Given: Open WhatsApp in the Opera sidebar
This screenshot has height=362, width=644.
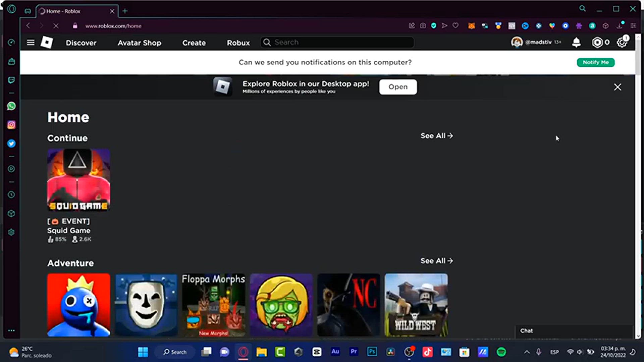Looking at the screenshot, I should [x=11, y=106].
